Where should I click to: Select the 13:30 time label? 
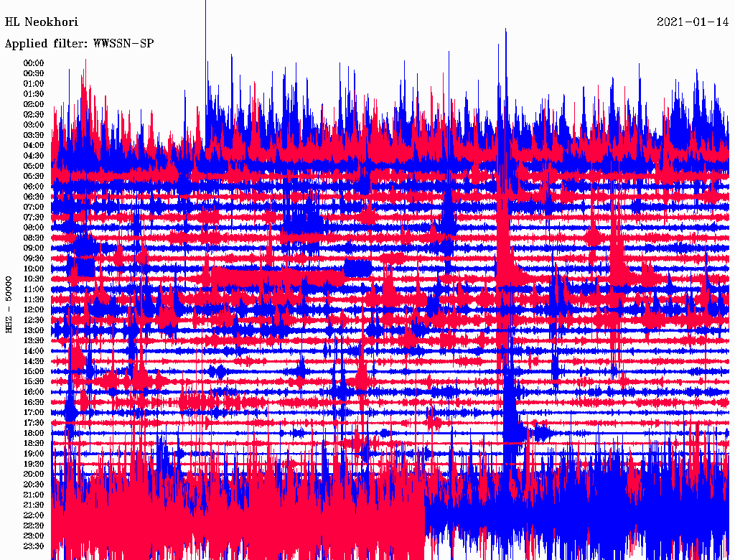33,340
